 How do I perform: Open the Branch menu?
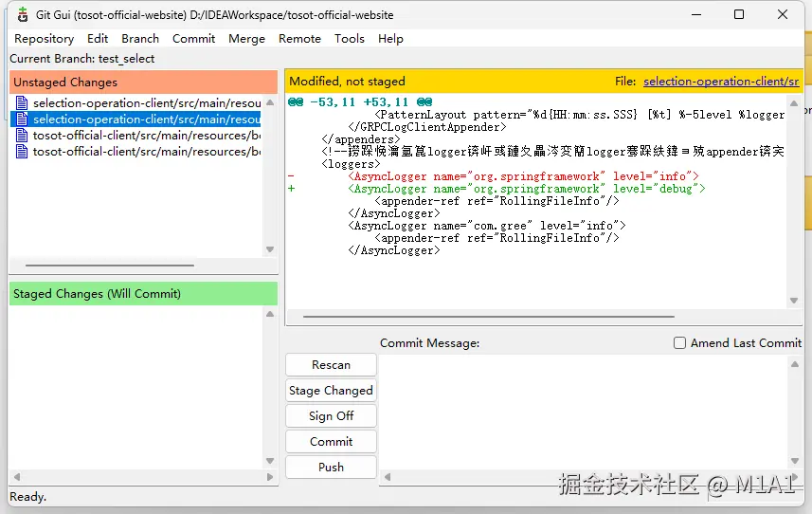pyautogui.click(x=140, y=39)
